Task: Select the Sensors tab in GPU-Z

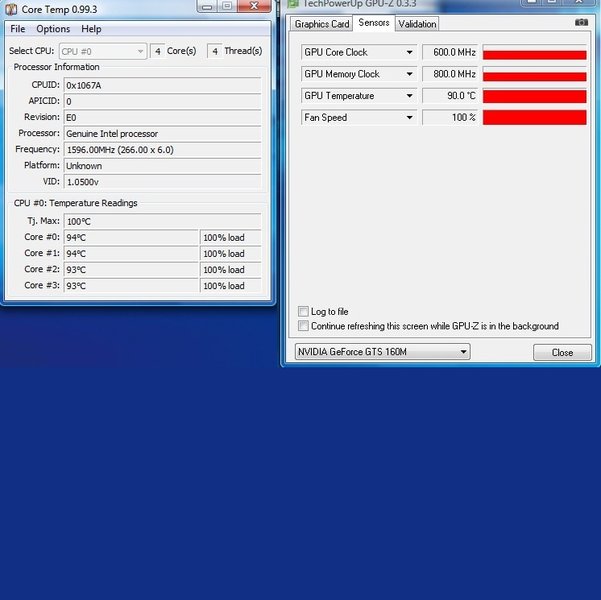Action: (374, 23)
